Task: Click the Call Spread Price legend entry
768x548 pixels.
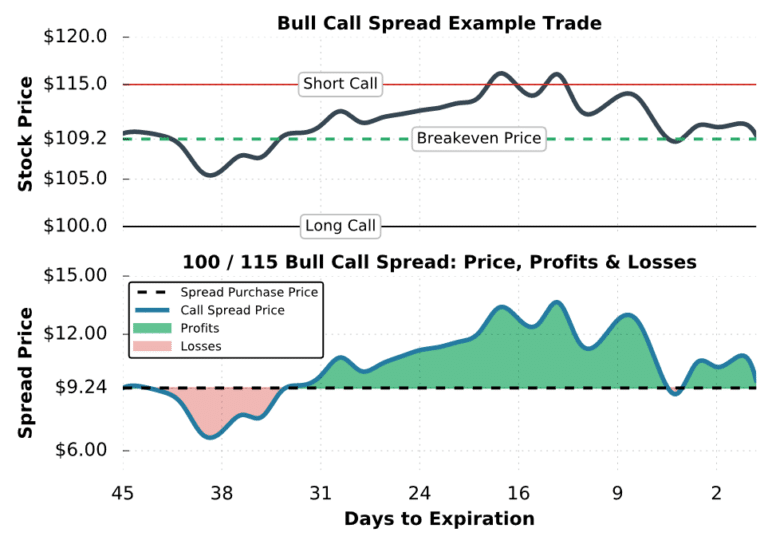Action: pyautogui.click(x=232, y=311)
